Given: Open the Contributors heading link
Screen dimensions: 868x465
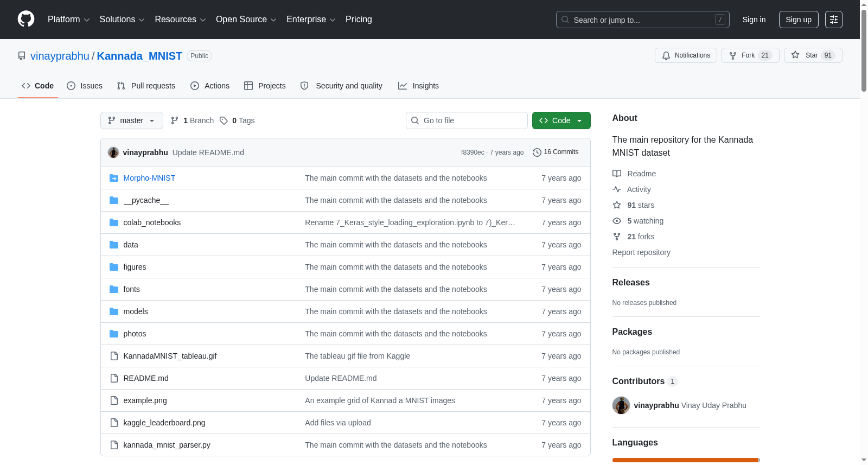Looking at the screenshot, I should pos(645,381).
